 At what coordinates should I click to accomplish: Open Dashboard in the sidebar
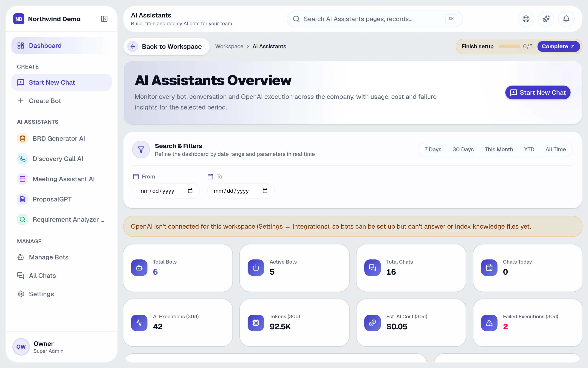[62, 46]
